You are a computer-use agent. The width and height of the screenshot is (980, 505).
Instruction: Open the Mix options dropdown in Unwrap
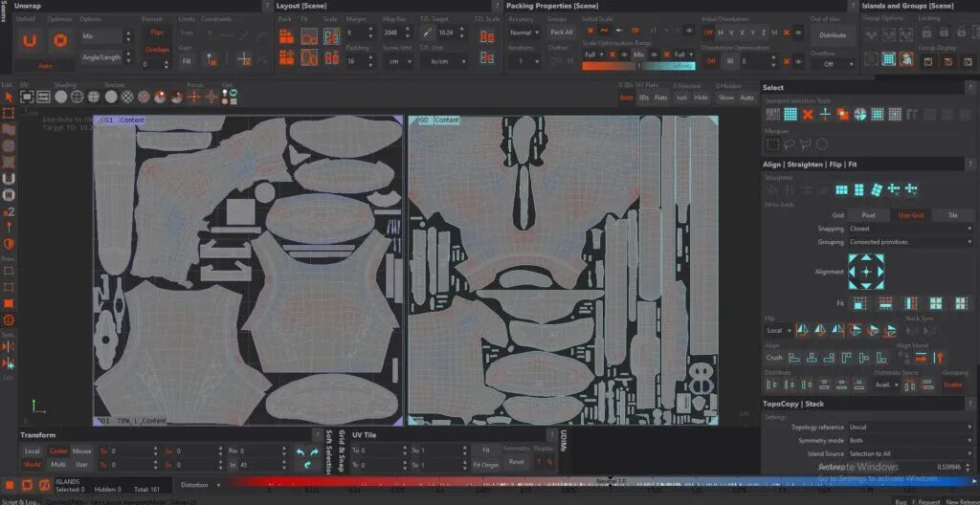click(106, 36)
